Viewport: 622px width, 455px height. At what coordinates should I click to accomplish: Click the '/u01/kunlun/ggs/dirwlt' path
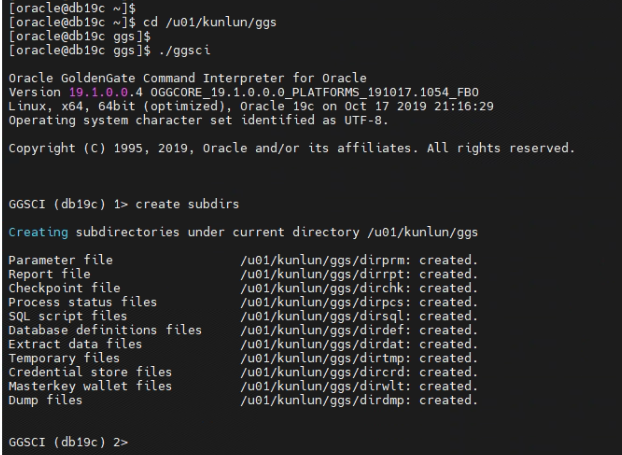point(322,386)
